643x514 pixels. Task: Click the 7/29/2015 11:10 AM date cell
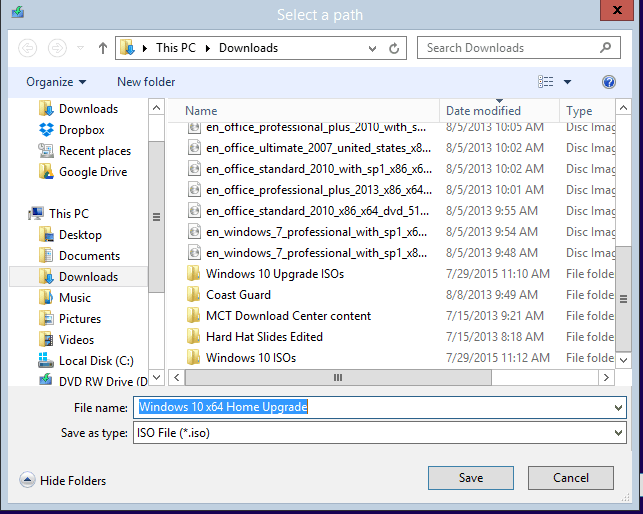[x=498, y=274]
